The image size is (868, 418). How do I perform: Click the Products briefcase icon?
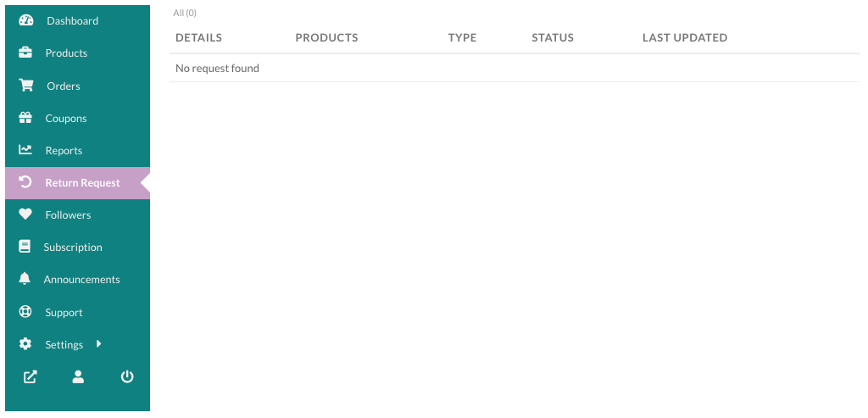[x=25, y=53]
